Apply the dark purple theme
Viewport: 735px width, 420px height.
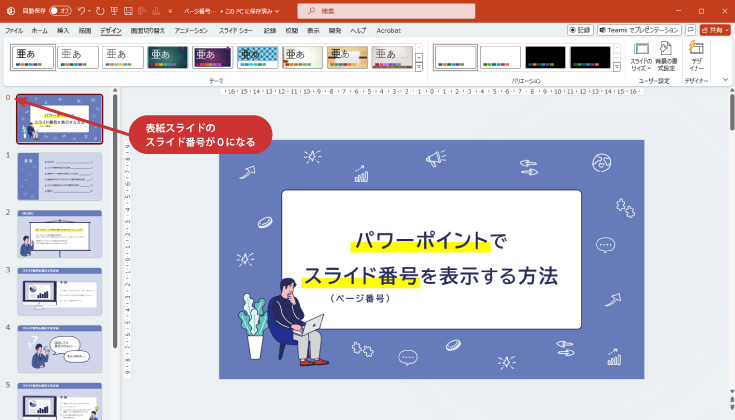coord(213,57)
